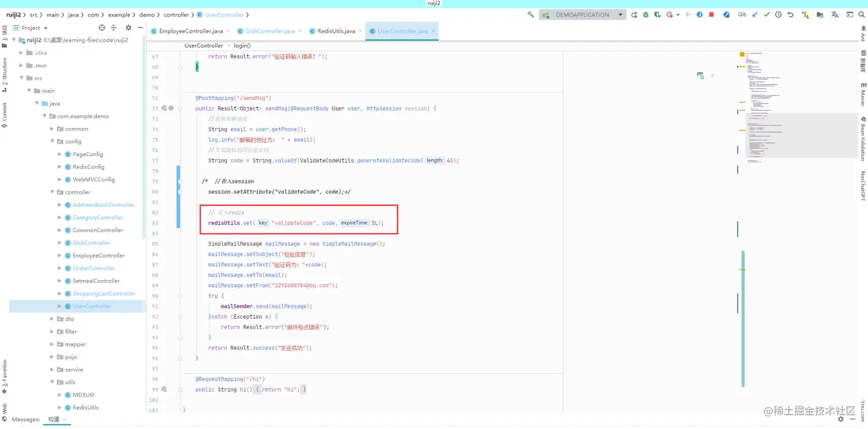Open the NexChatGPT side panel
Viewport: 868px width, 429px height.
click(863, 185)
